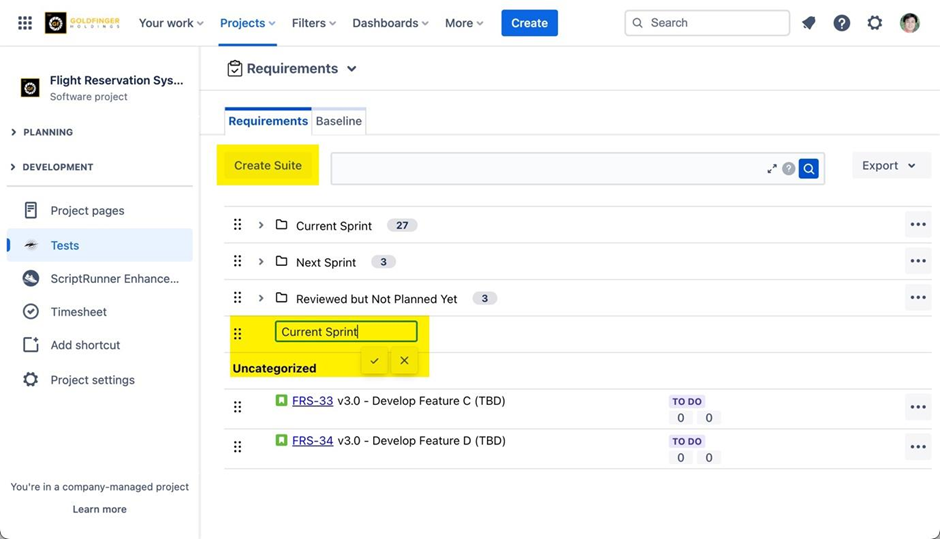940x539 pixels.
Task: Click the Create Suite button
Action: pyautogui.click(x=267, y=165)
